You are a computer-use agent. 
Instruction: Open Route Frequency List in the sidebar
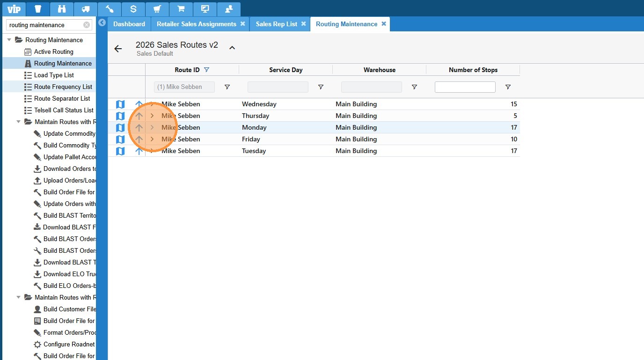[x=63, y=87]
